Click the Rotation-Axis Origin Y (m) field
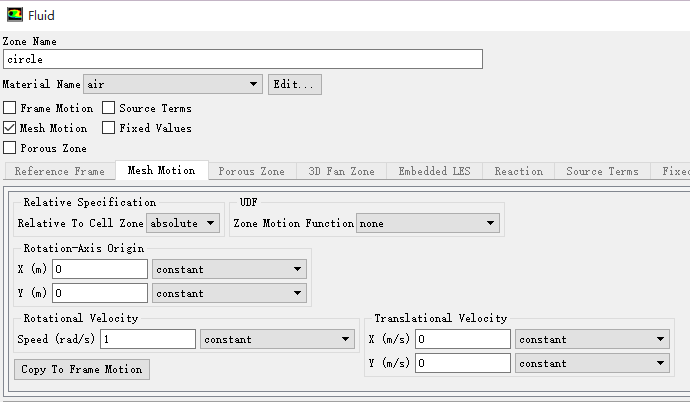 [x=100, y=293]
